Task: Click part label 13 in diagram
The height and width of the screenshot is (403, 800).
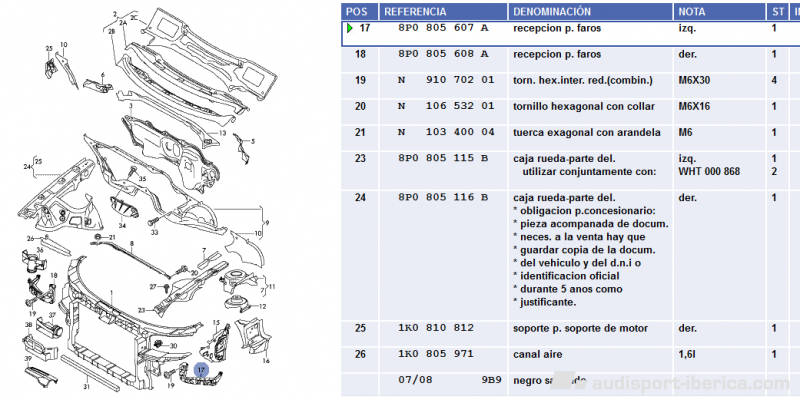Action: coord(222,133)
